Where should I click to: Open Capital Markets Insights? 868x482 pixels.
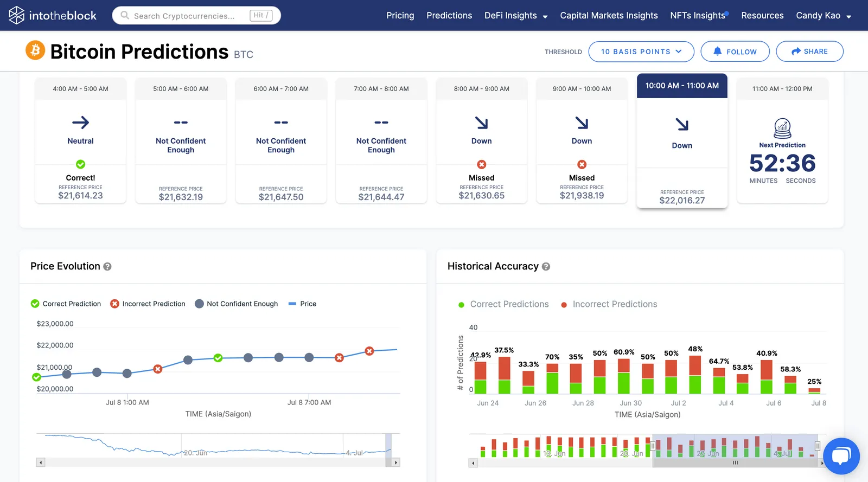coord(609,15)
